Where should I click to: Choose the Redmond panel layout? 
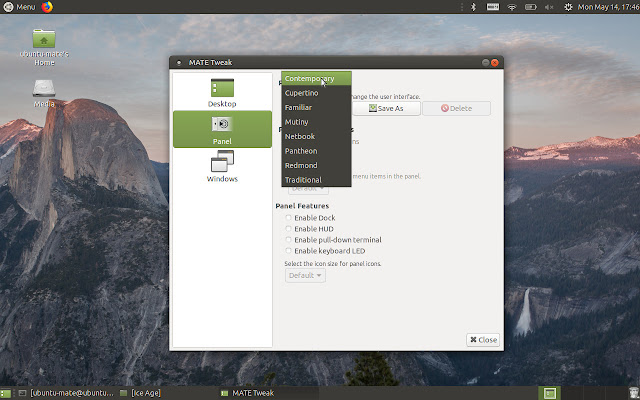pos(316,165)
